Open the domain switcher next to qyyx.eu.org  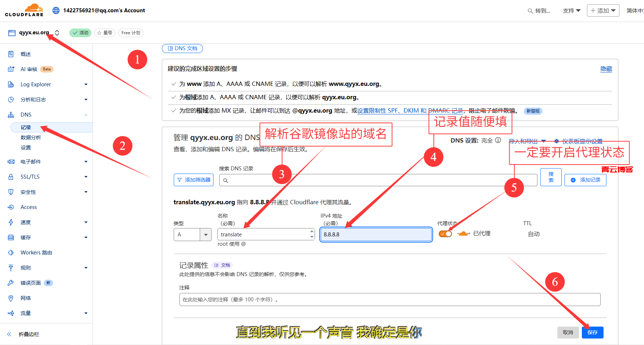point(57,33)
